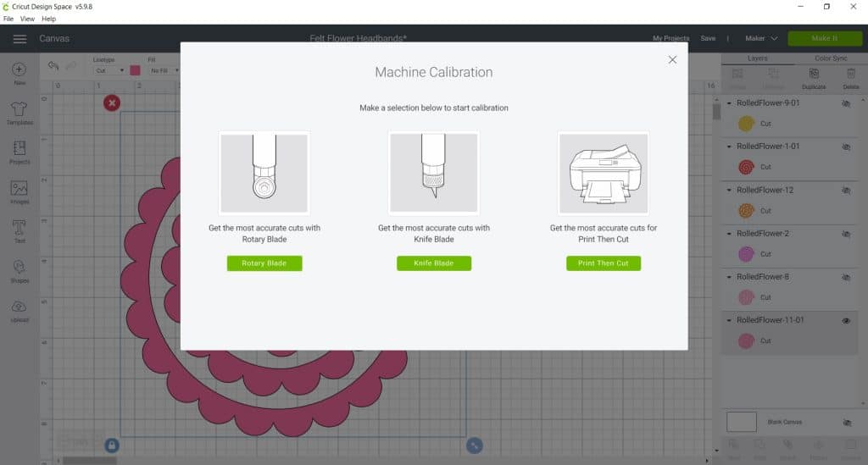Collapse the RolledFlower-11-01 layer
This screenshot has width=868, height=465.
pyautogui.click(x=729, y=320)
